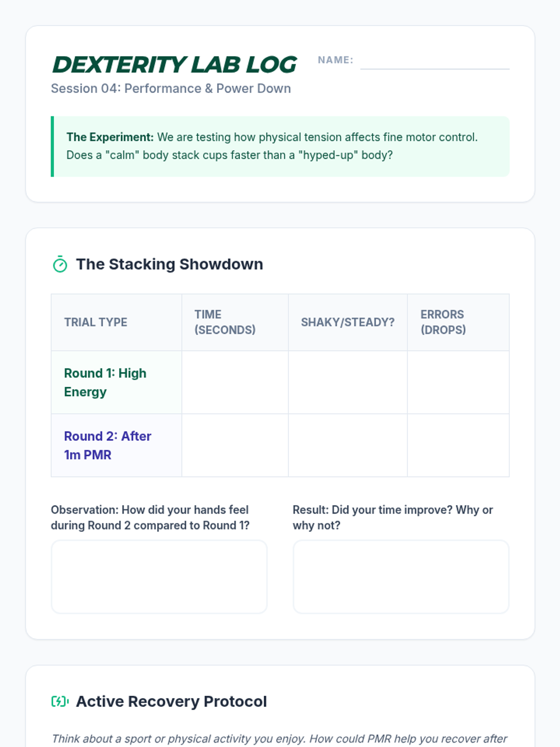Screen dimensions: 560x747
Task: Click the Observation answer text box
Action: coord(159,577)
